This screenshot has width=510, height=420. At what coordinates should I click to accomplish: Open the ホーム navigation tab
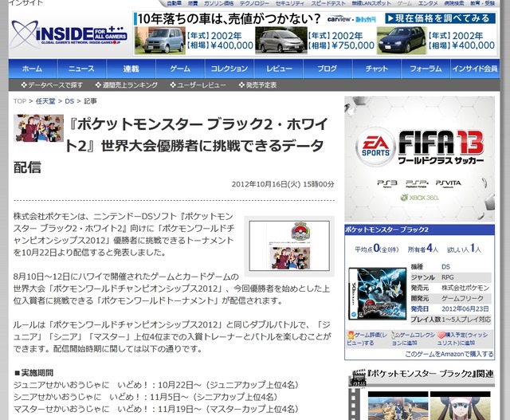click(33, 69)
